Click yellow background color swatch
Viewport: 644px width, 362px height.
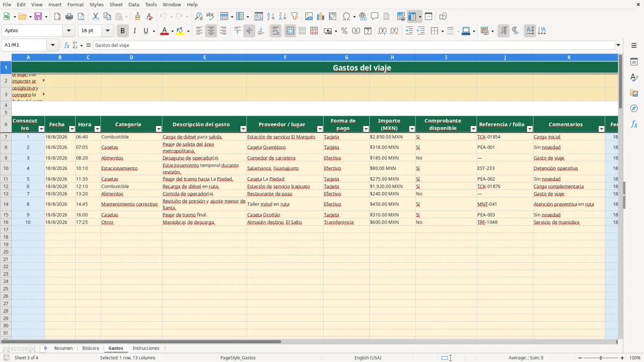(x=180, y=31)
